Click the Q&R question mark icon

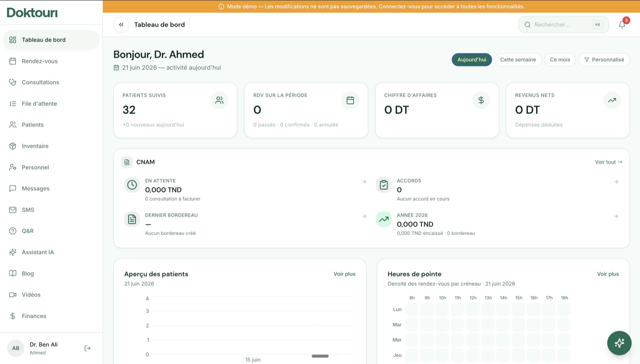(13, 231)
